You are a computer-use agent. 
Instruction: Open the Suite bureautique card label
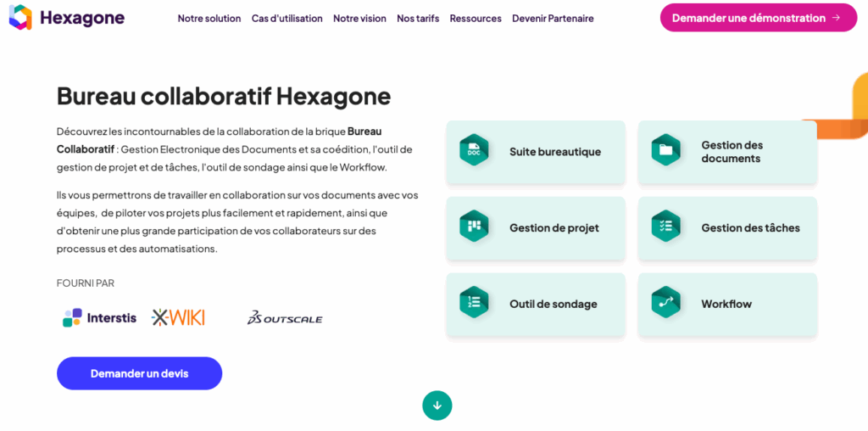[555, 152]
